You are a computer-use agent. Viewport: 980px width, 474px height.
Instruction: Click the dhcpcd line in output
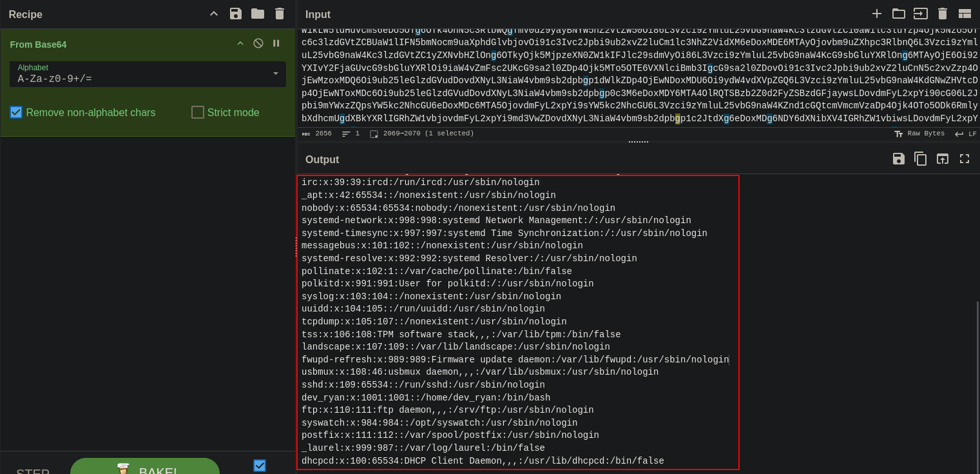pyautogui.click(x=483, y=461)
